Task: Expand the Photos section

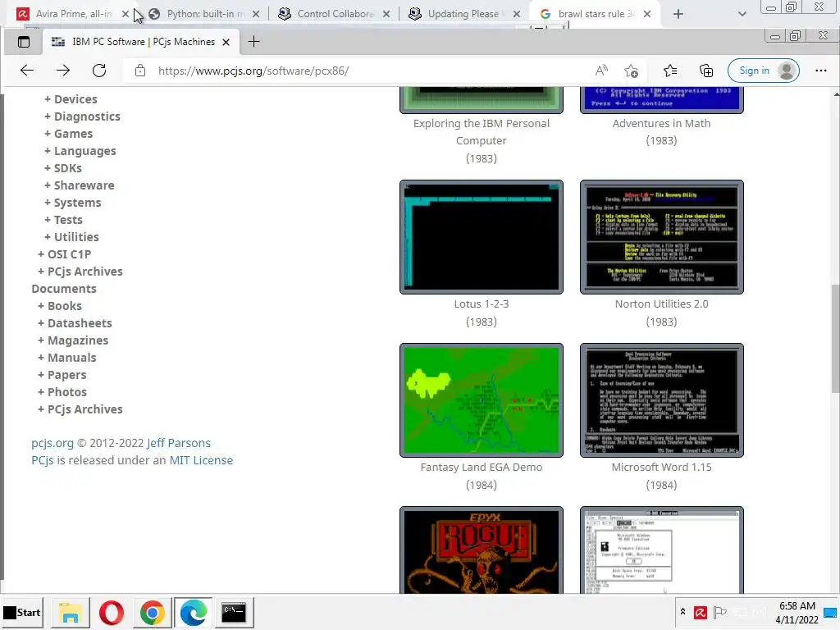Action: (x=62, y=392)
